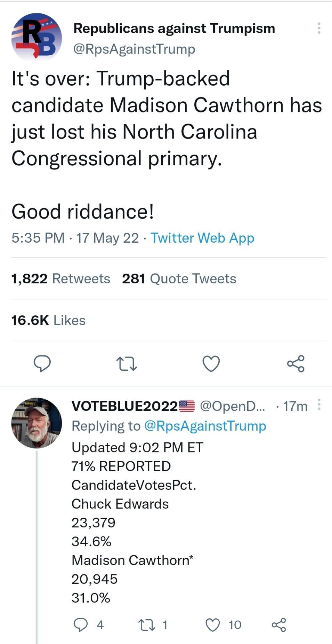Open more options on VOTEBLUE2022's reply
Image resolution: width=332 pixels, height=644 pixels.
pyautogui.click(x=320, y=406)
